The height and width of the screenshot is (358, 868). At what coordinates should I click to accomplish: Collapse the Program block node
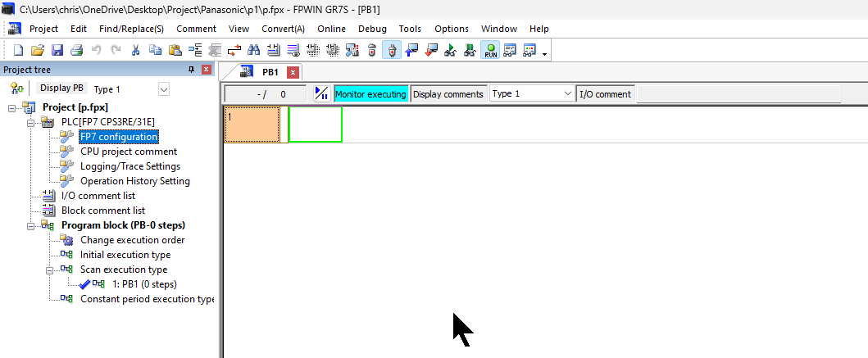point(31,225)
